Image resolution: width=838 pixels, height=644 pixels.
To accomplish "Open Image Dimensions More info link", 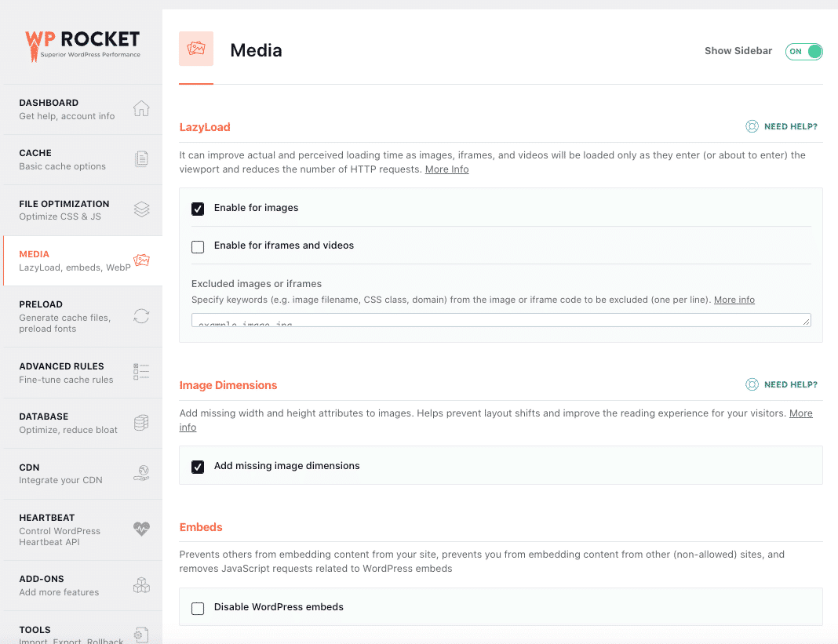I will click(x=800, y=413).
